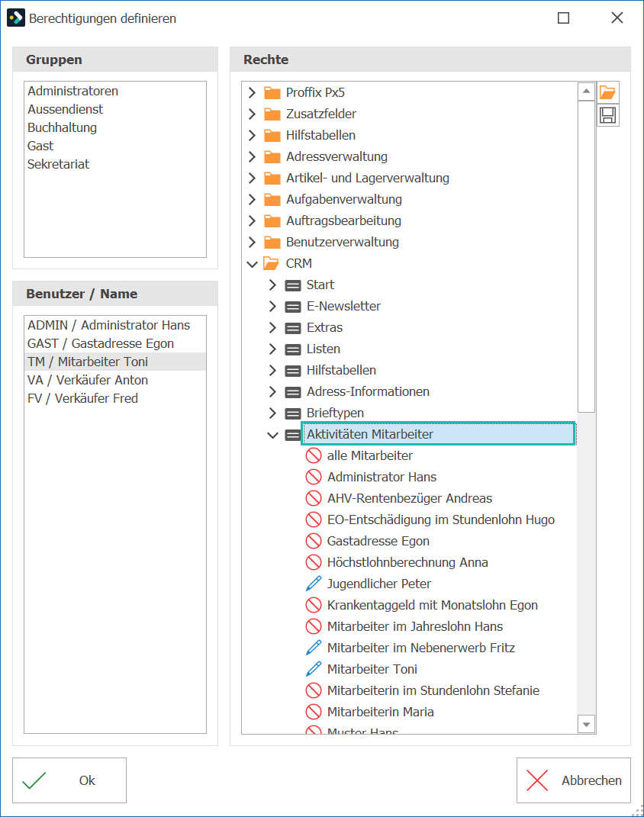Expand the Adressverwaltung folder node

coord(252,156)
